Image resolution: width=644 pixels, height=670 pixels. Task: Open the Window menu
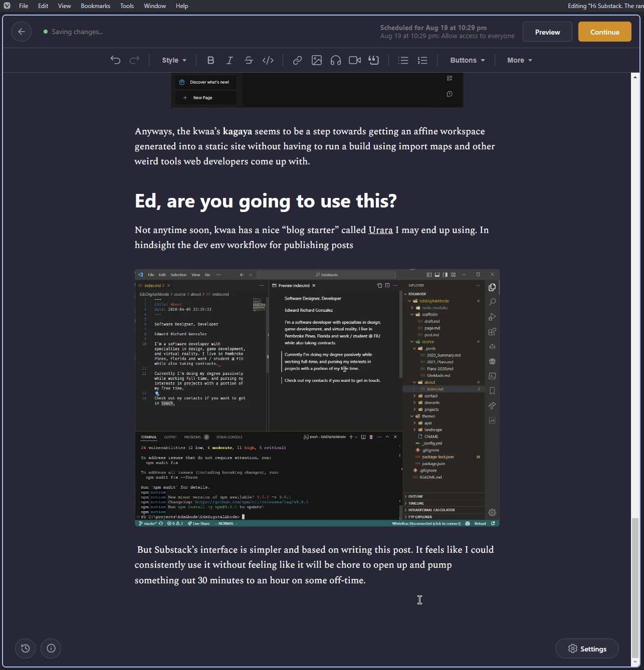click(x=155, y=6)
